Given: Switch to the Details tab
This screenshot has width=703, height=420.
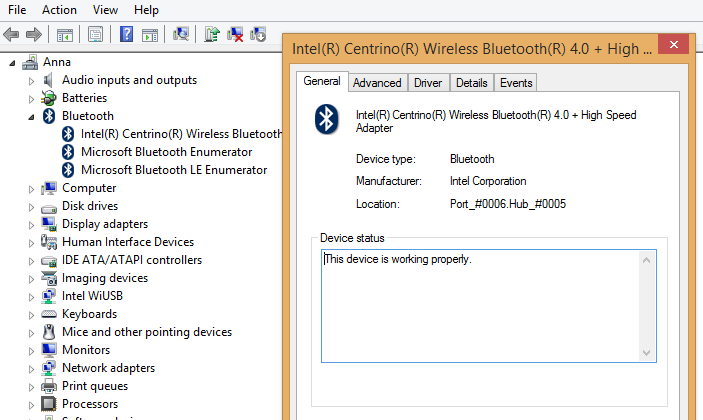Looking at the screenshot, I should pos(472,83).
